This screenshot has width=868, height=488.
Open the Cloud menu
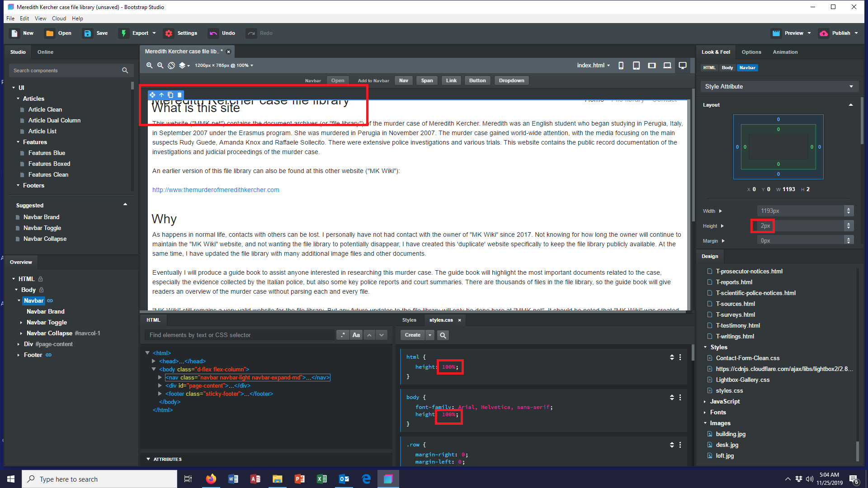[x=59, y=19]
